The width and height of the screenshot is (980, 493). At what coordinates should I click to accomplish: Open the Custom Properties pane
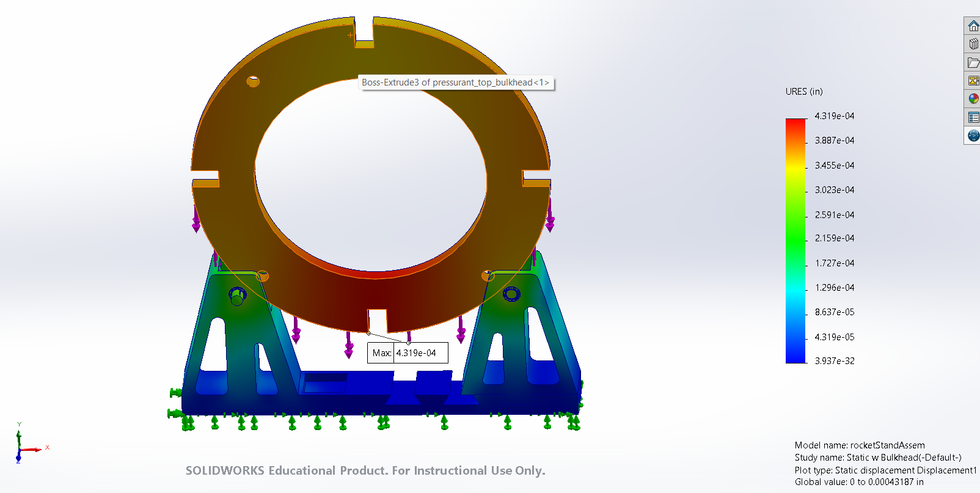coord(973,117)
